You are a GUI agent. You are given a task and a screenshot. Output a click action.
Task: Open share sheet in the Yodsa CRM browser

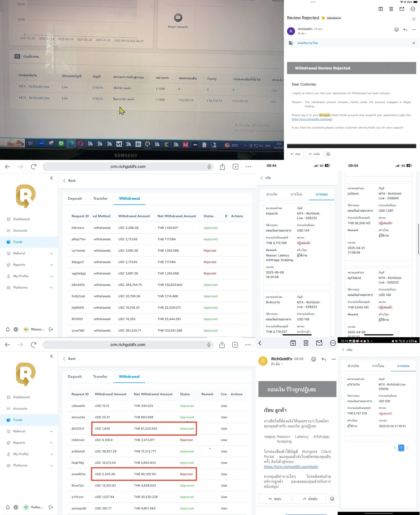(x=222, y=345)
